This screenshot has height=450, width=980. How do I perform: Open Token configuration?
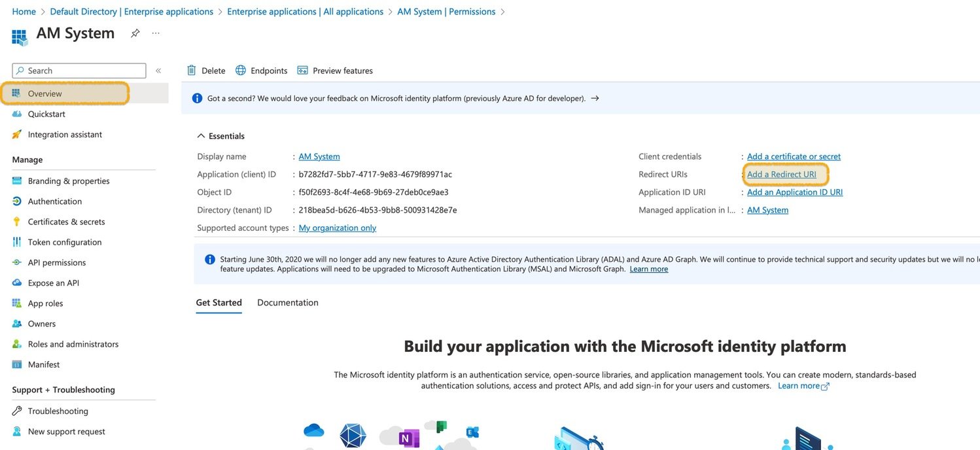tap(65, 241)
